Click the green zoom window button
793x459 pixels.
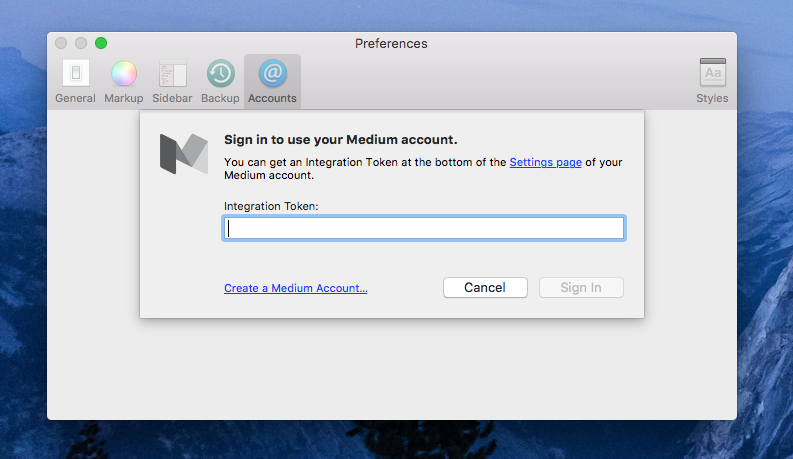(101, 43)
